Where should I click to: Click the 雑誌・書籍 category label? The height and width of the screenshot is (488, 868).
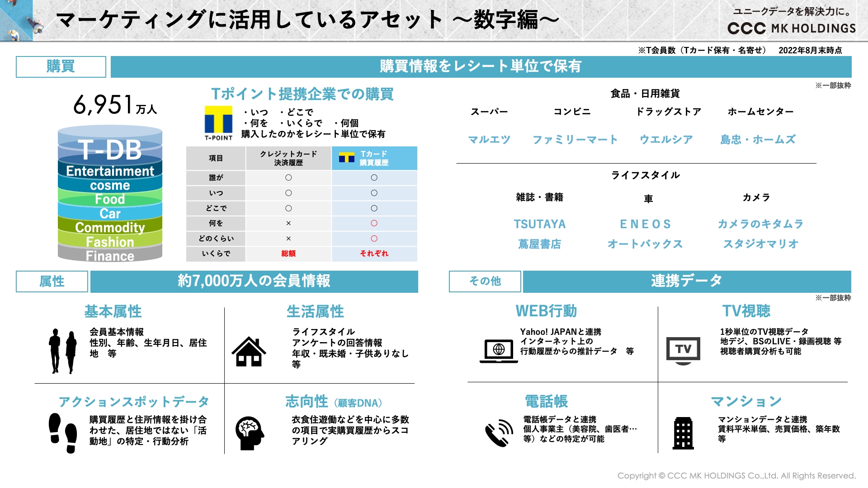[x=540, y=197]
